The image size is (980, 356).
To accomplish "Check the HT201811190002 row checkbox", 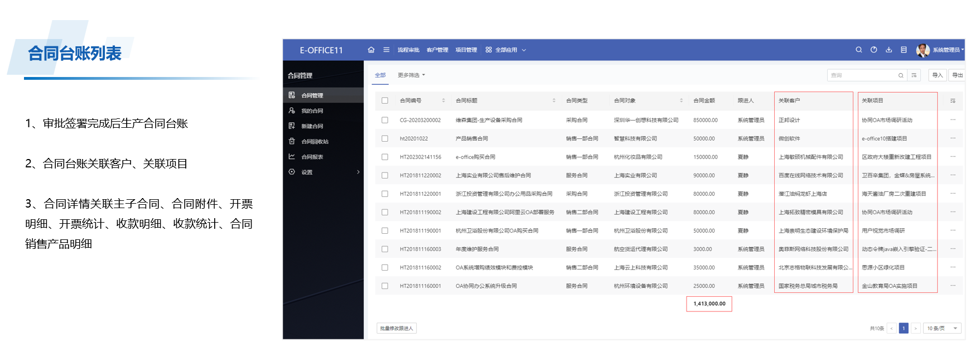I will (385, 212).
